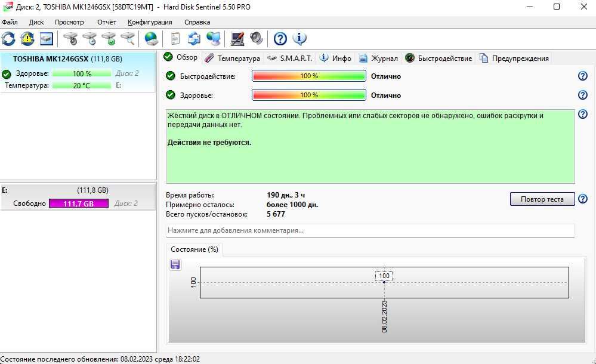The image size is (596, 364).
Task: Click the green check icon beside Быстродействие label
Action: 170,76
